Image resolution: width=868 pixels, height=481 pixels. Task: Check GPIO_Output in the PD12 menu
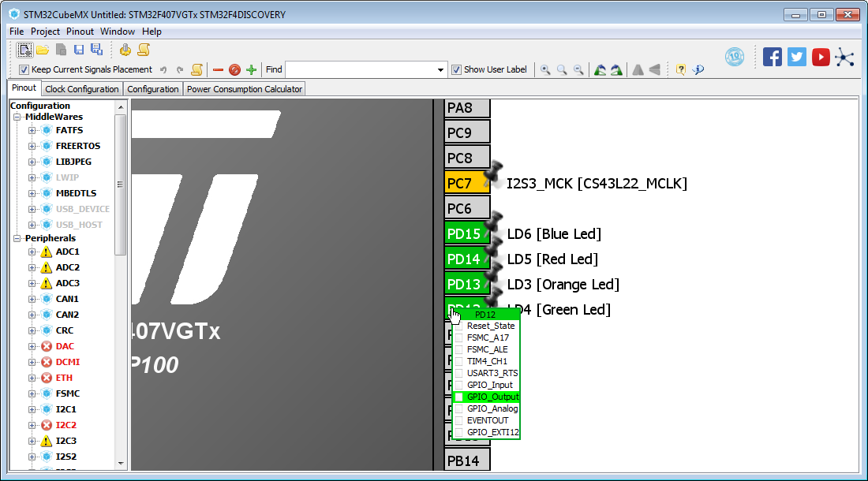click(459, 397)
